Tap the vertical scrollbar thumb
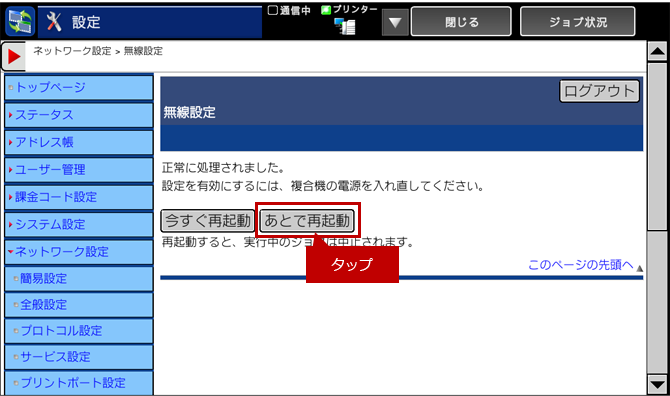Viewport: 670px width, 396px height. click(x=657, y=147)
